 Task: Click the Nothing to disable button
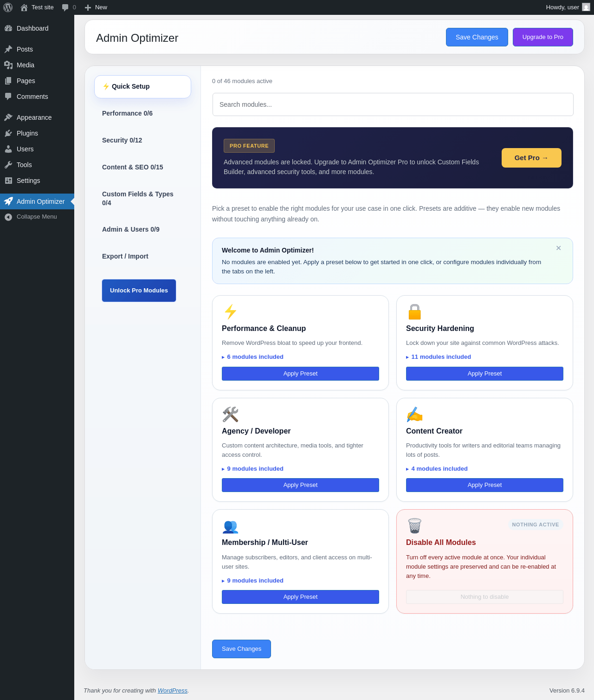[x=484, y=597]
